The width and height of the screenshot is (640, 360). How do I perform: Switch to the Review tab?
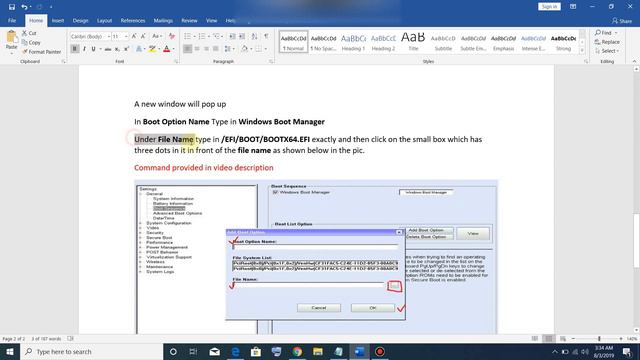(x=189, y=20)
